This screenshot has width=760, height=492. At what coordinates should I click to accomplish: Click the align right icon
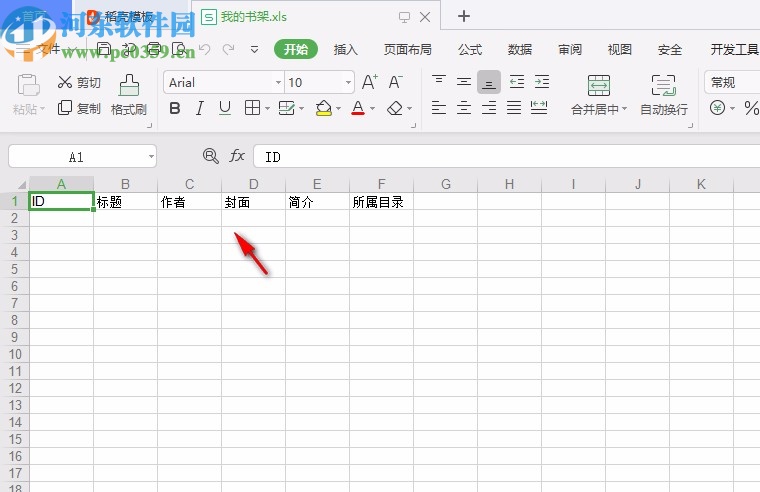click(489, 108)
